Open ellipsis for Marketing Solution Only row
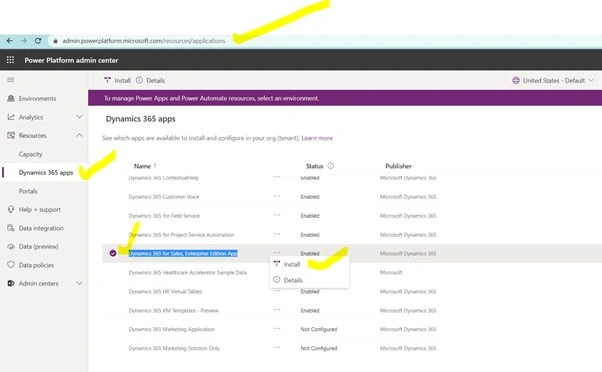 (277, 347)
